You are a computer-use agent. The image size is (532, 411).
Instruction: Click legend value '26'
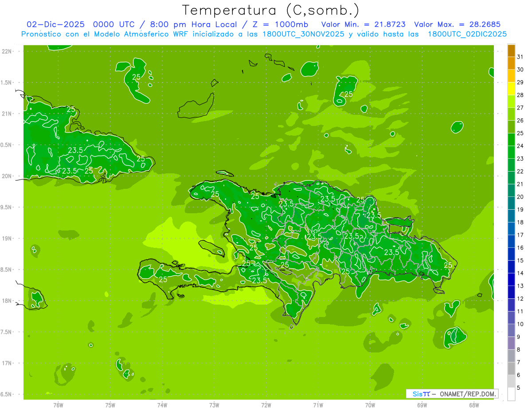520,121
